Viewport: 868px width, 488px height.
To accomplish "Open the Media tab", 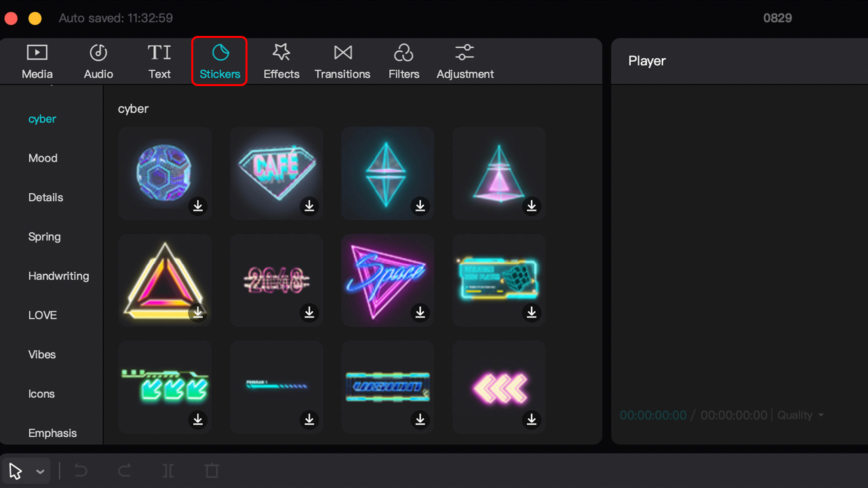I will pyautogui.click(x=37, y=62).
